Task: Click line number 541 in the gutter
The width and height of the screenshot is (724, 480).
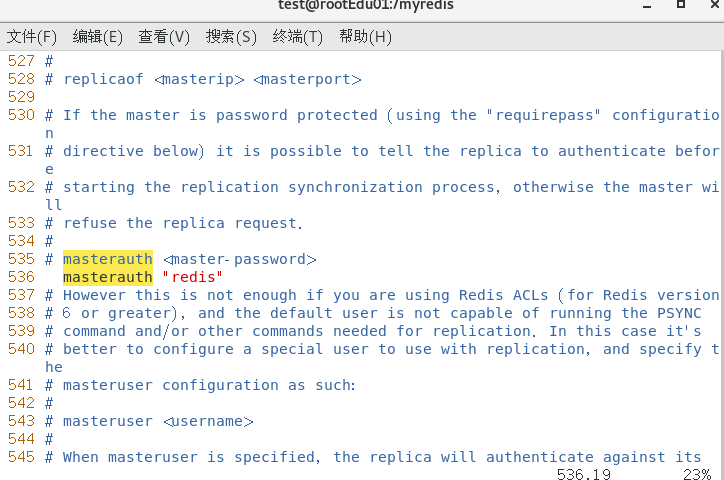Action: [x=21, y=385]
